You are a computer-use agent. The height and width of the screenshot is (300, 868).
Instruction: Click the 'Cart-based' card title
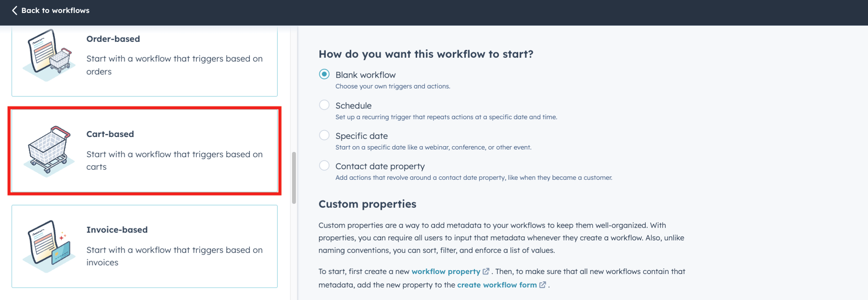(x=110, y=134)
